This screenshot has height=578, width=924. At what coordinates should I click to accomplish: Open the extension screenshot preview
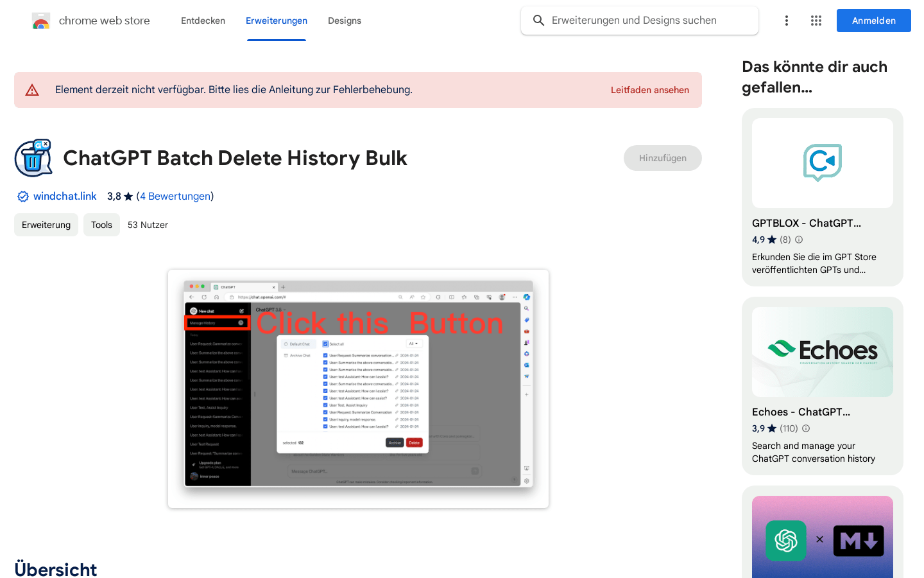click(x=358, y=389)
